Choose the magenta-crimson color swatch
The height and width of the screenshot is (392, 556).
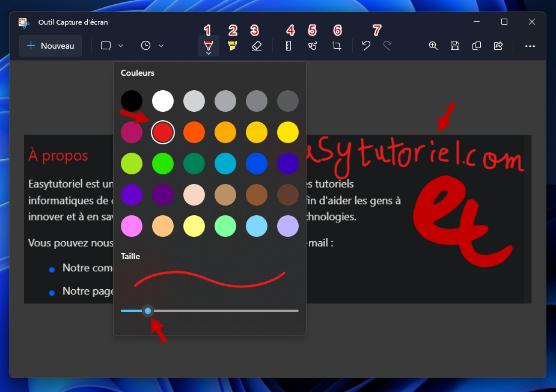coord(132,132)
